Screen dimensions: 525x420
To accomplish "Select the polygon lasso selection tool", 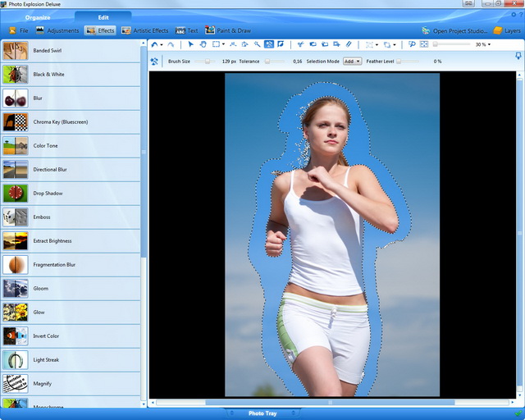I will tap(233, 44).
